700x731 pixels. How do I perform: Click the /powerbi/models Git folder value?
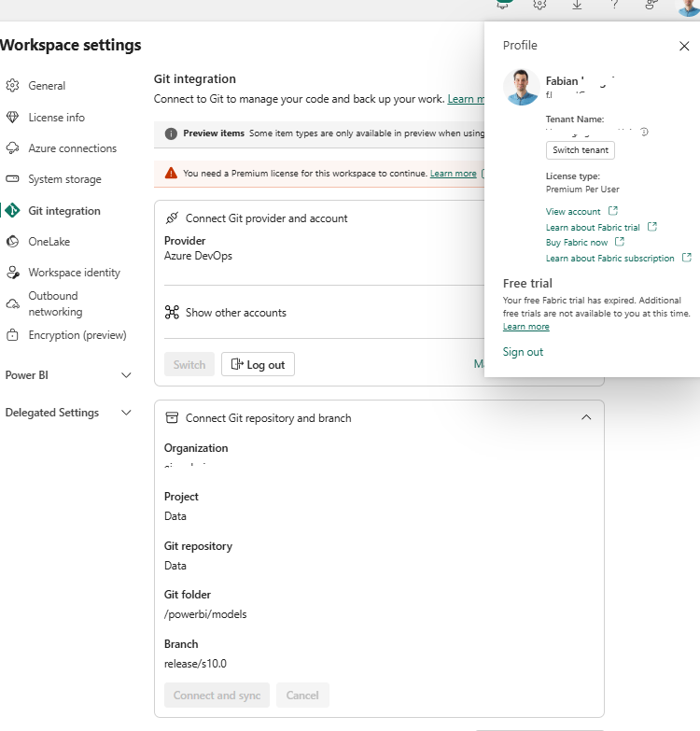[205, 614]
